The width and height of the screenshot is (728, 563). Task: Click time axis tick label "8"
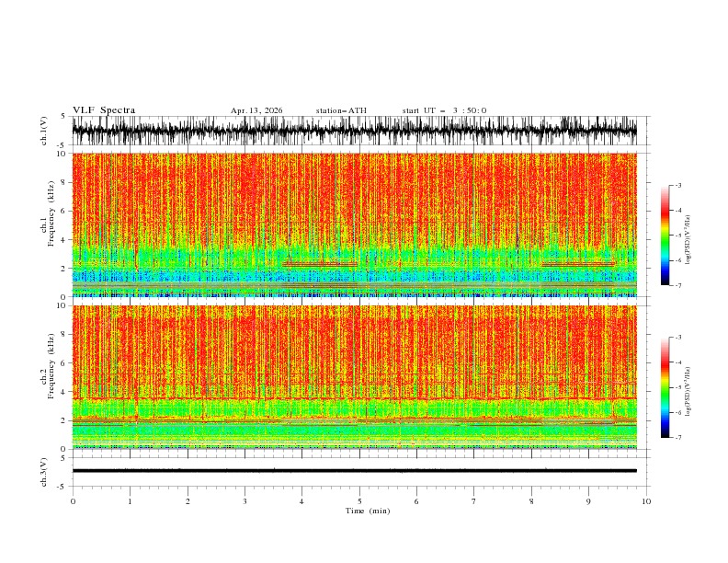click(531, 501)
